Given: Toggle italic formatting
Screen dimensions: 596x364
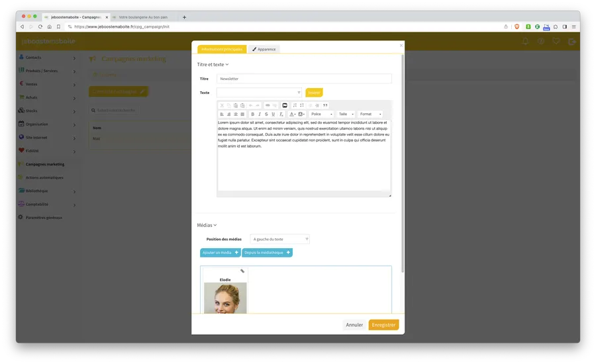Looking at the screenshot, I should click(x=259, y=114).
